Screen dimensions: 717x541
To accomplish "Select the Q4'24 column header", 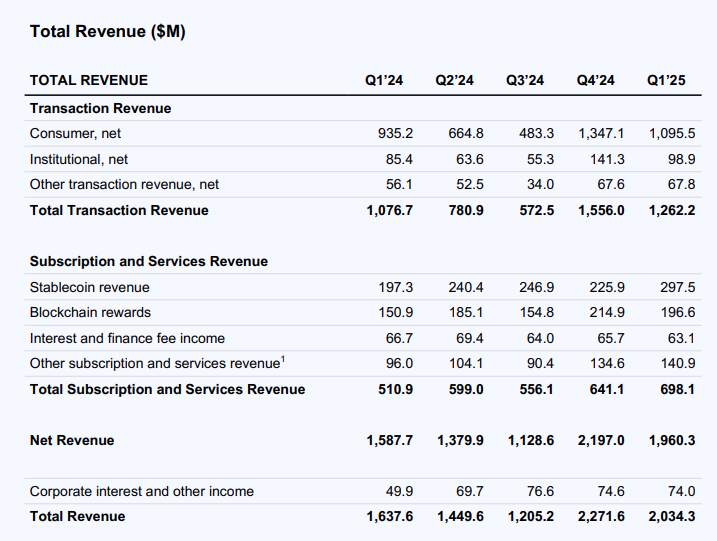I will click(x=596, y=81).
